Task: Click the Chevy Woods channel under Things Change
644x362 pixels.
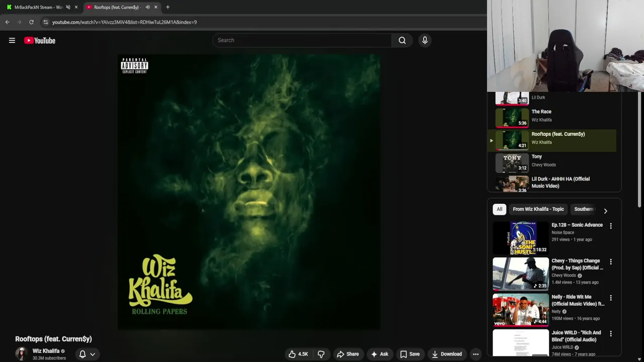Action: coord(563,276)
